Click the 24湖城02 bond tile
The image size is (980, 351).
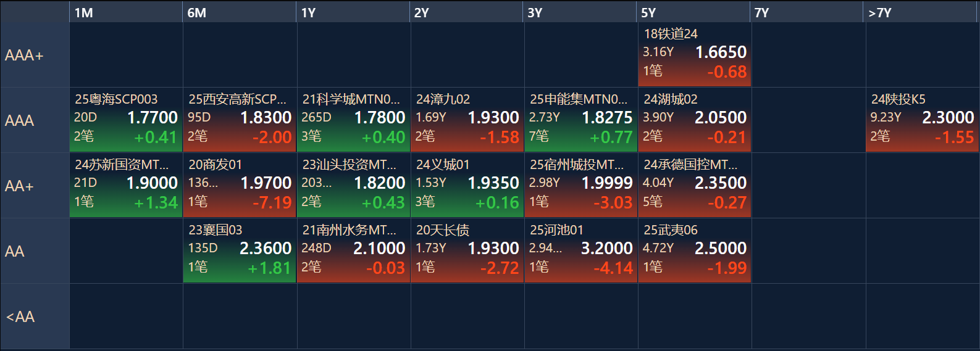point(695,120)
